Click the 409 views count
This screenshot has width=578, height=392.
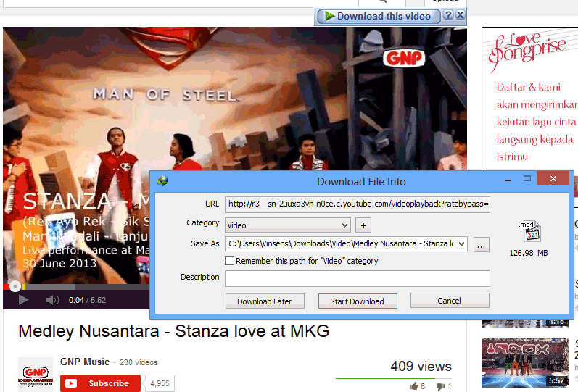[x=421, y=366]
